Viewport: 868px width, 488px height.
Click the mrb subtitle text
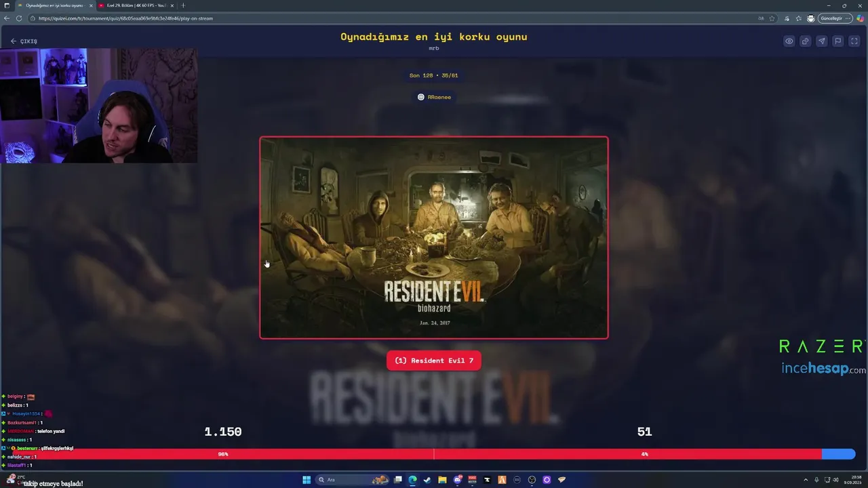[x=434, y=48]
